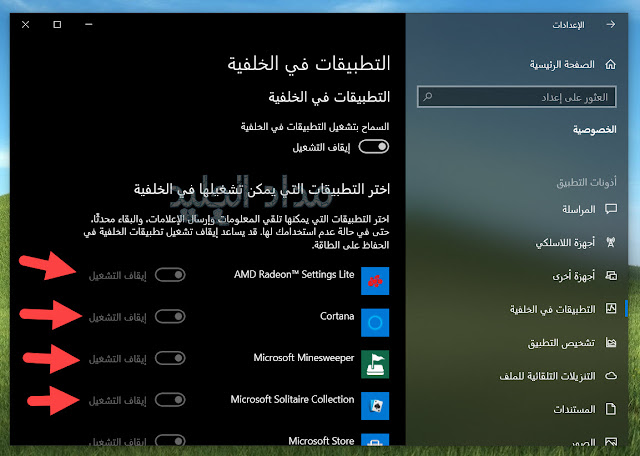Click the أذونات التطبيق heading

pos(586,182)
